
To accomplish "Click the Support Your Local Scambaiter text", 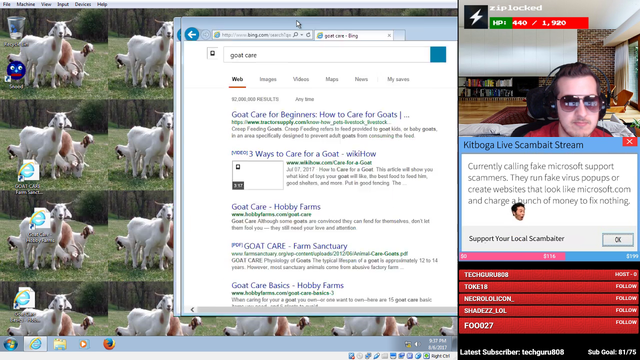I will pyautogui.click(x=516, y=239).
